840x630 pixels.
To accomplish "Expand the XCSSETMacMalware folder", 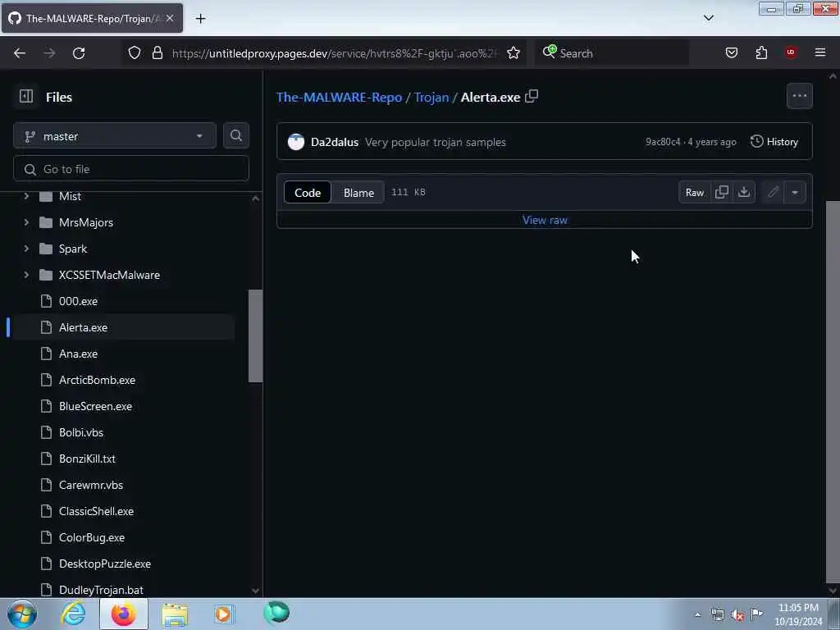I will (x=26, y=275).
